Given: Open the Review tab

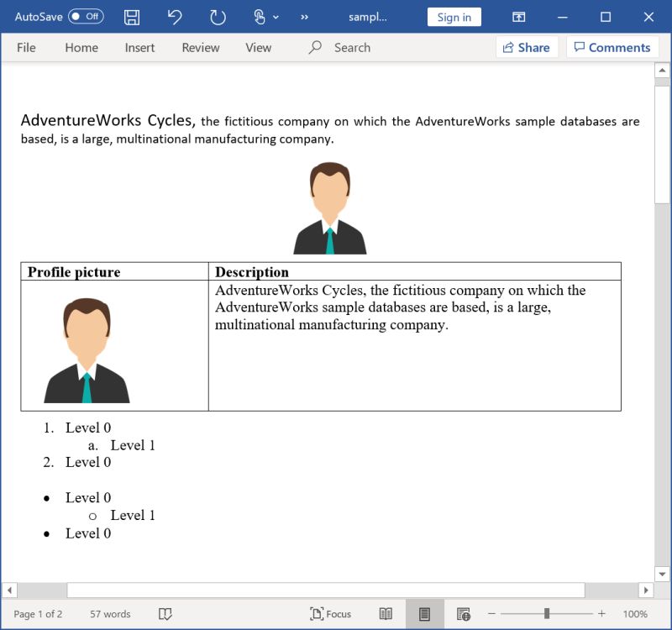Looking at the screenshot, I should click(200, 48).
